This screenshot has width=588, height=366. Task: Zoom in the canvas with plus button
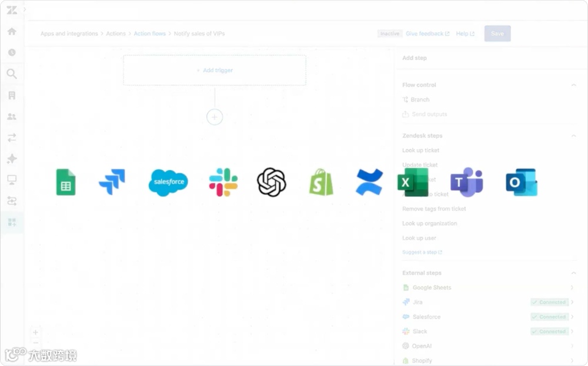pyautogui.click(x=35, y=333)
